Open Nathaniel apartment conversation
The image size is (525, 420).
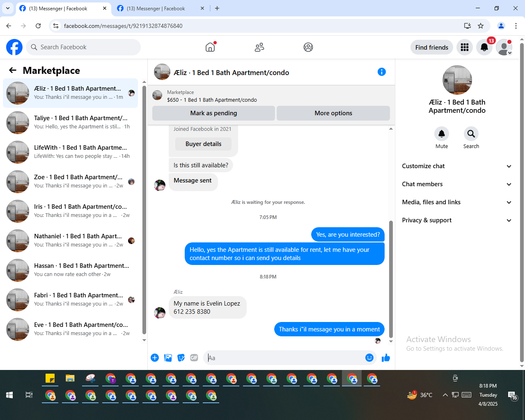click(71, 241)
